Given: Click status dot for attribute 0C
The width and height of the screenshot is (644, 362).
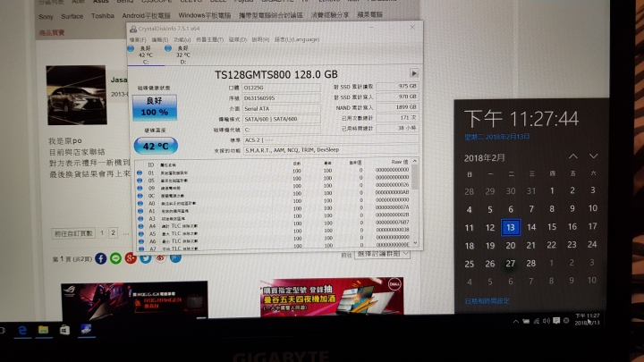Looking at the screenshot, I should pos(140,196).
